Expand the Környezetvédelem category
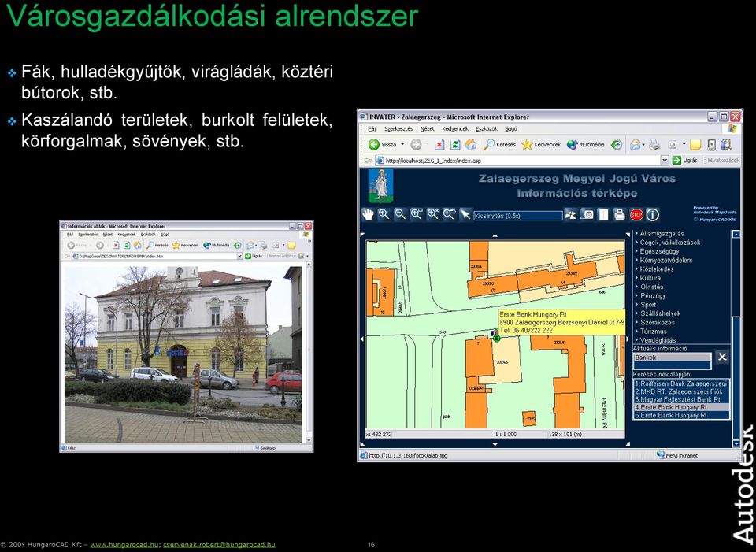This screenshot has height=552, width=756. click(x=663, y=261)
